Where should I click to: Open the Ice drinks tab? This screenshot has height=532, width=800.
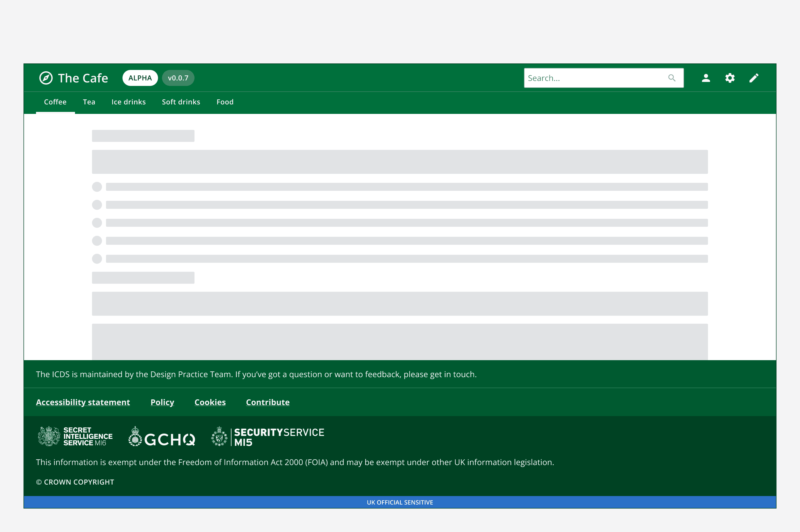(x=128, y=102)
